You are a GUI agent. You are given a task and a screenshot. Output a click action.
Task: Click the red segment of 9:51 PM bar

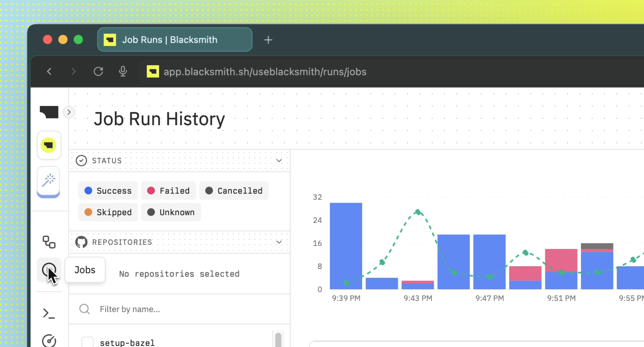click(x=561, y=260)
